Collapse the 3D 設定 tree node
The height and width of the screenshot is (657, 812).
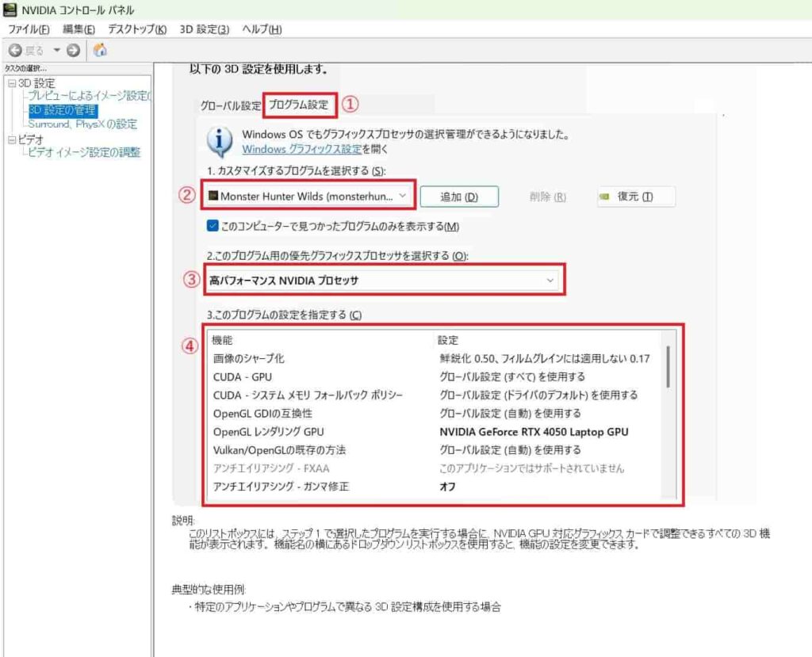pos(12,83)
